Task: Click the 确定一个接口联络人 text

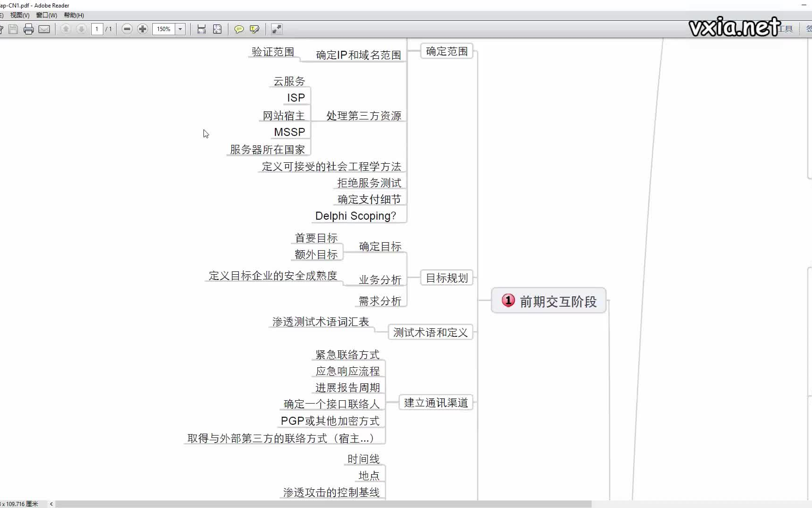Action: coord(332,404)
